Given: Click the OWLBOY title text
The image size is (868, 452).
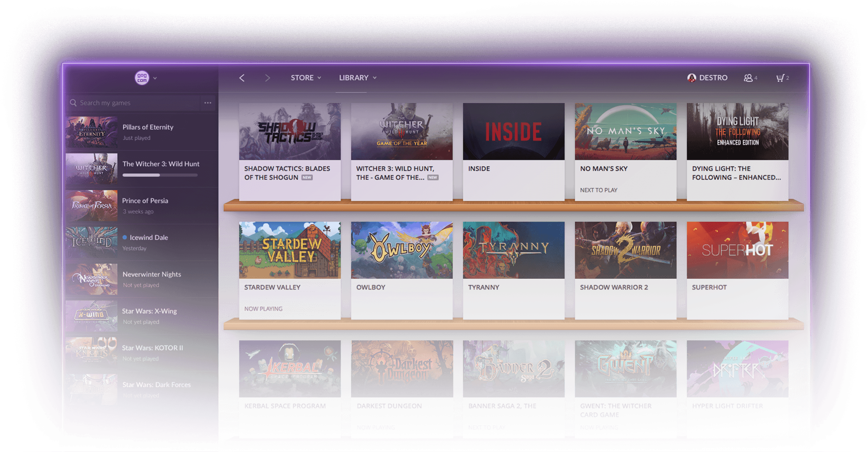Looking at the screenshot, I should (371, 287).
